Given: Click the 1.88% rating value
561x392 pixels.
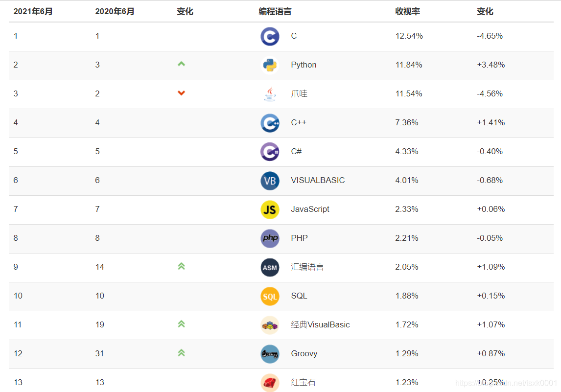Looking at the screenshot, I should [406, 296].
